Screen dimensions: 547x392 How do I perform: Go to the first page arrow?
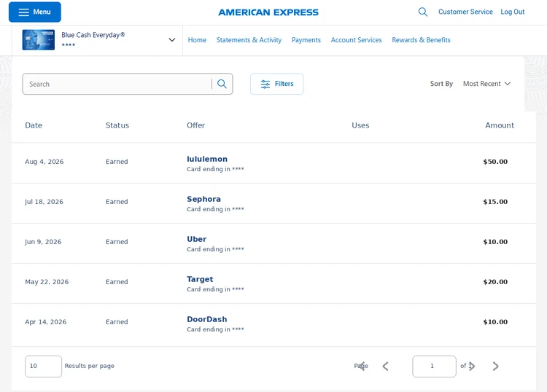[362, 366]
